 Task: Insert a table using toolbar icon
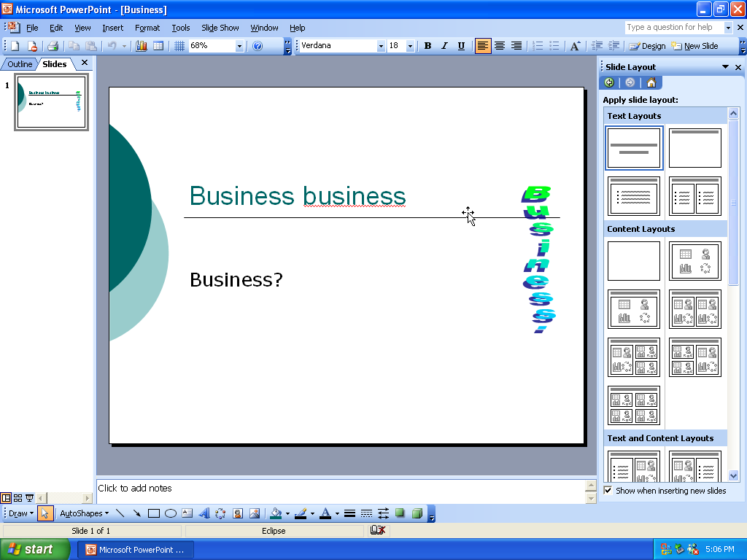(x=158, y=46)
